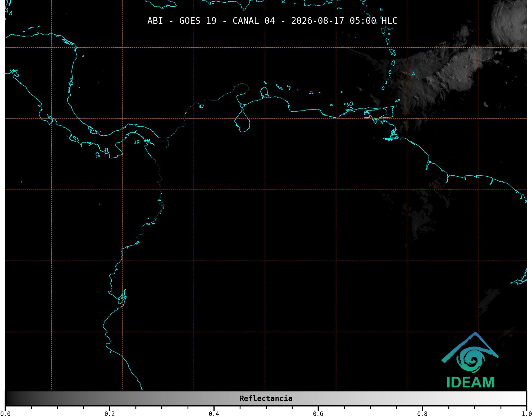Click the white end of the reflectance colorbar
Screen dimensions: 532x417
(521, 398)
